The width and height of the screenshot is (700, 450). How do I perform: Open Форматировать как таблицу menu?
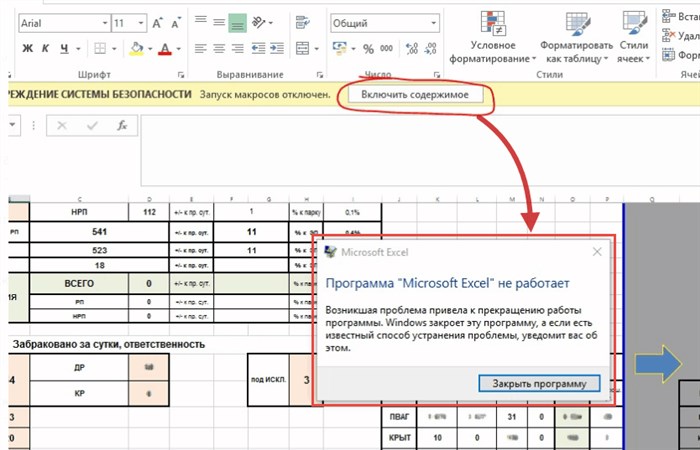pyautogui.click(x=576, y=37)
